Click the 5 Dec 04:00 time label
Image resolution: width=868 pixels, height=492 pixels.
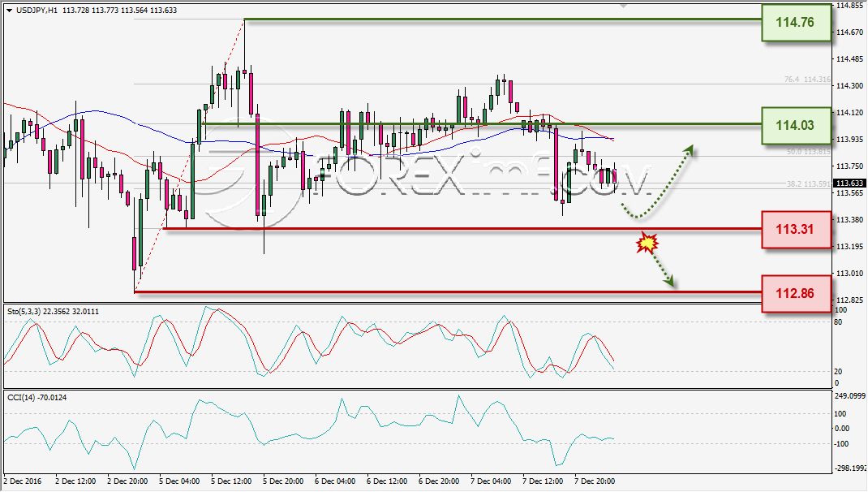[179, 481]
